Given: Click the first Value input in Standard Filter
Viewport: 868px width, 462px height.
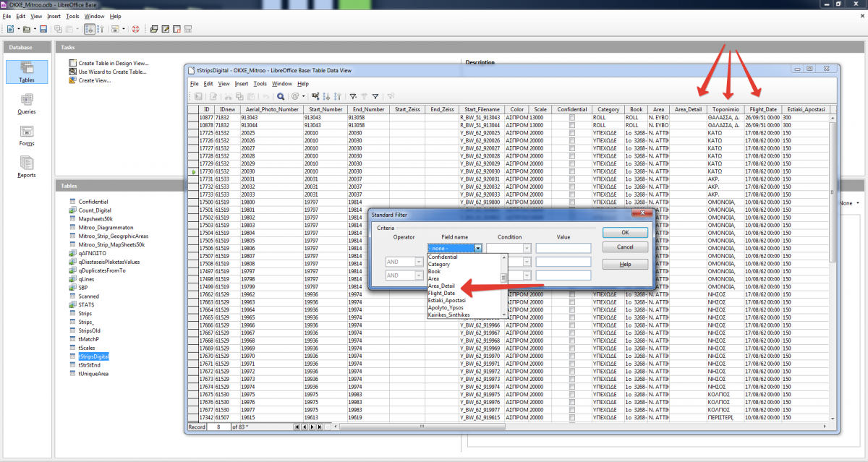Looking at the screenshot, I should point(563,248).
